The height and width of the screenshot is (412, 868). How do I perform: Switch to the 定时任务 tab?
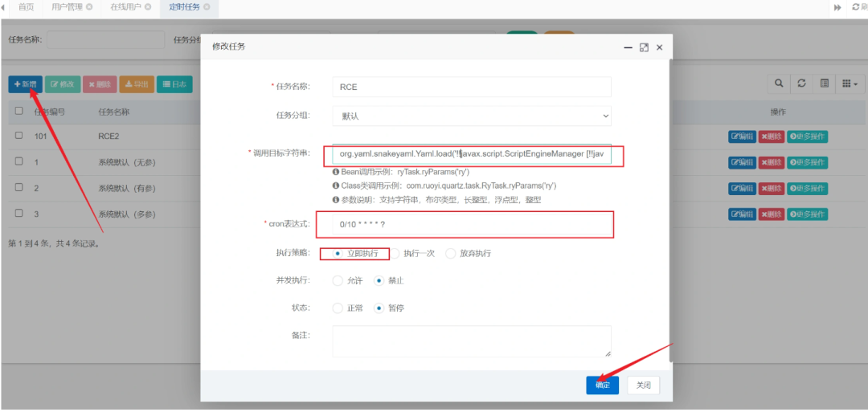pos(183,7)
